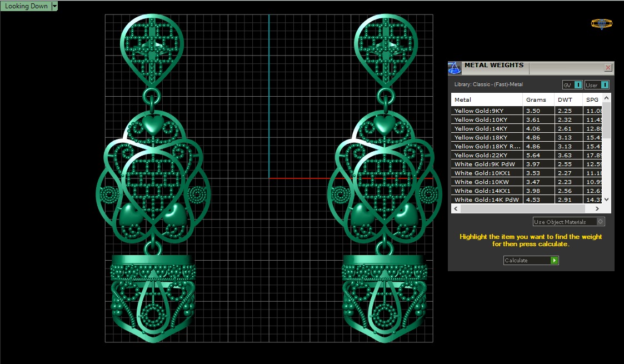Click the horizontal scrollbar thumb under metals table
Viewport: 624px width, 364px height.
click(x=522, y=208)
